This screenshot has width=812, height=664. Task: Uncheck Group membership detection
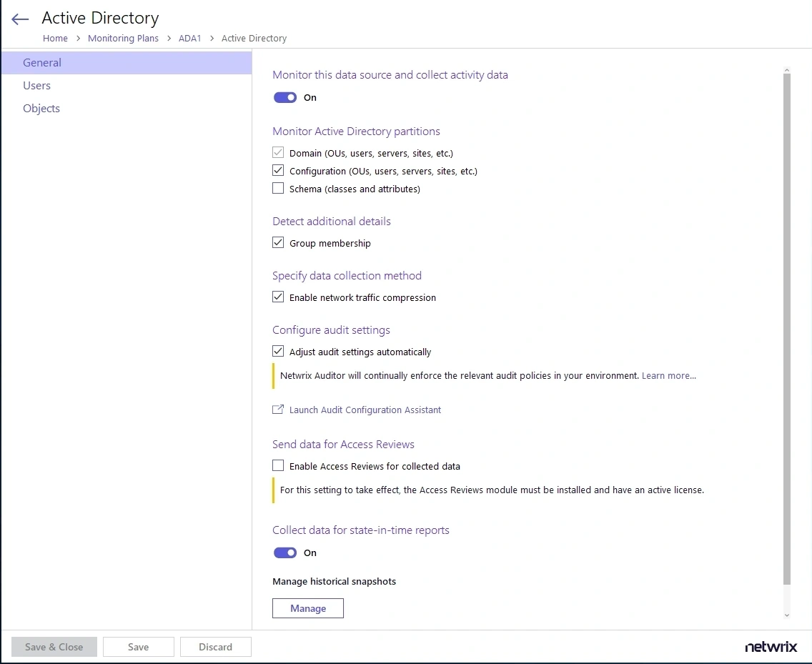(278, 243)
